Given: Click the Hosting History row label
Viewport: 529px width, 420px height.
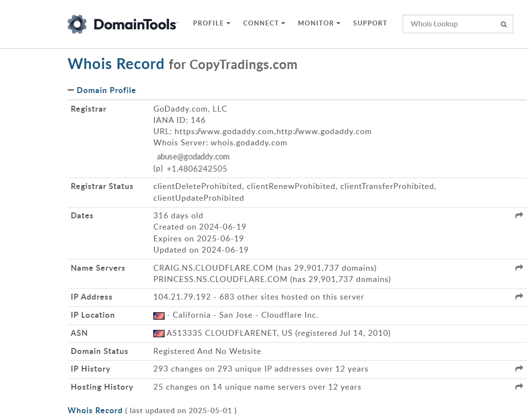Looking at the screenshot, I should pos(102,387).
